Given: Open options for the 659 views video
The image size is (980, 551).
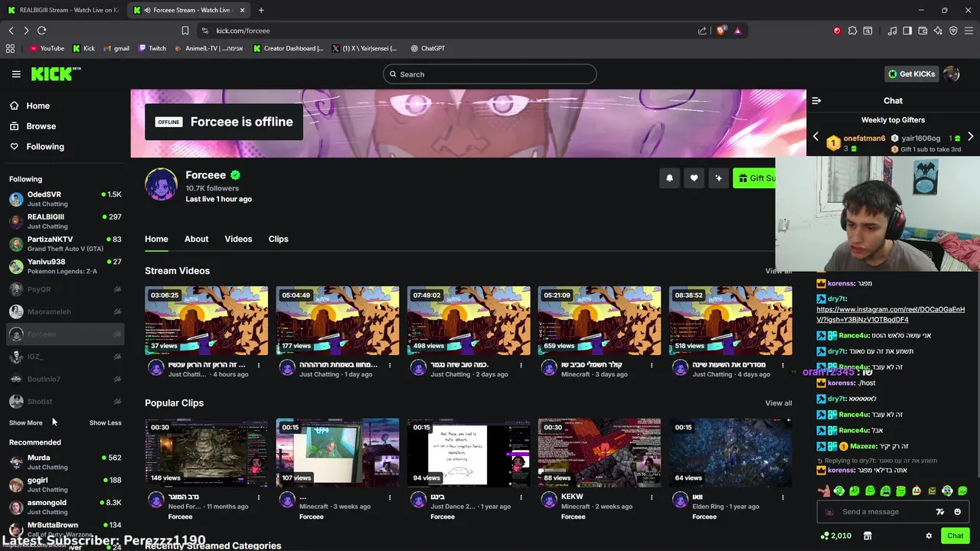Looking at the screenshot, I should [652, 365].
